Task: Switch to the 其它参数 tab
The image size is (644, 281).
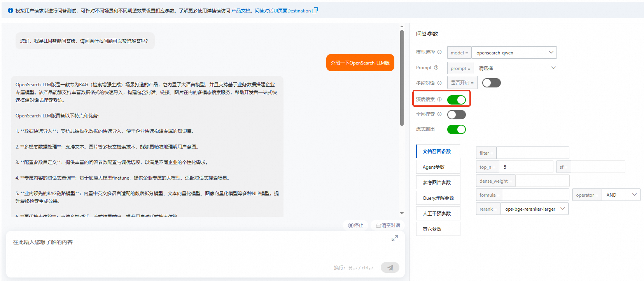Action: pyautogui.click(x=438, y=229)
